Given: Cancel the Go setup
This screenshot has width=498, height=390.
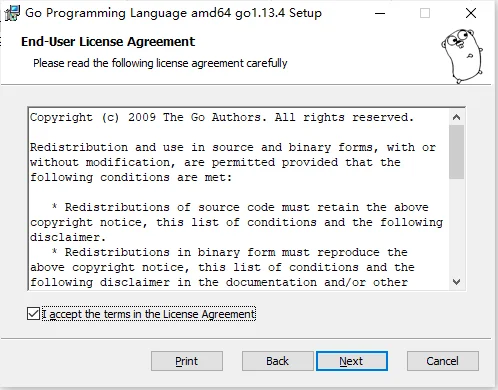Looking at the screenshot, I should [443, 361].
